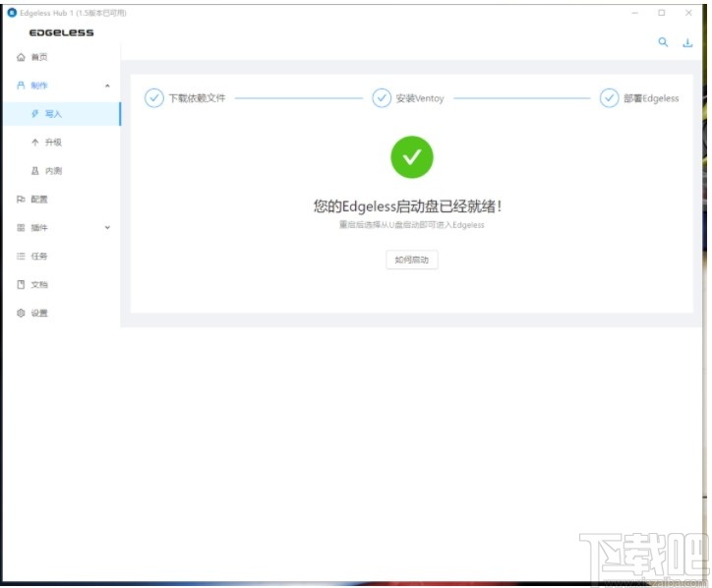The width and height of the screenshot is (712, 588).
Task: Click the lightning icon beside 写入
Action: pos(35,113)
